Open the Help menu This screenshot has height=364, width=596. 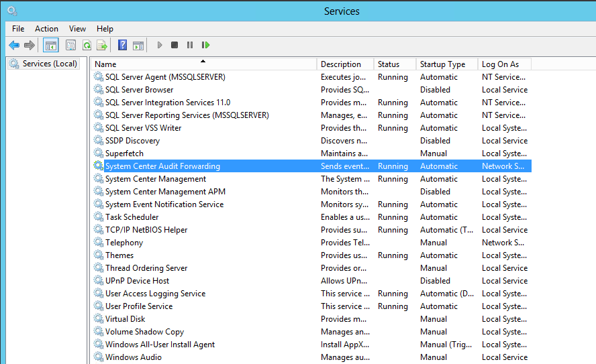[x=105, y=29]
